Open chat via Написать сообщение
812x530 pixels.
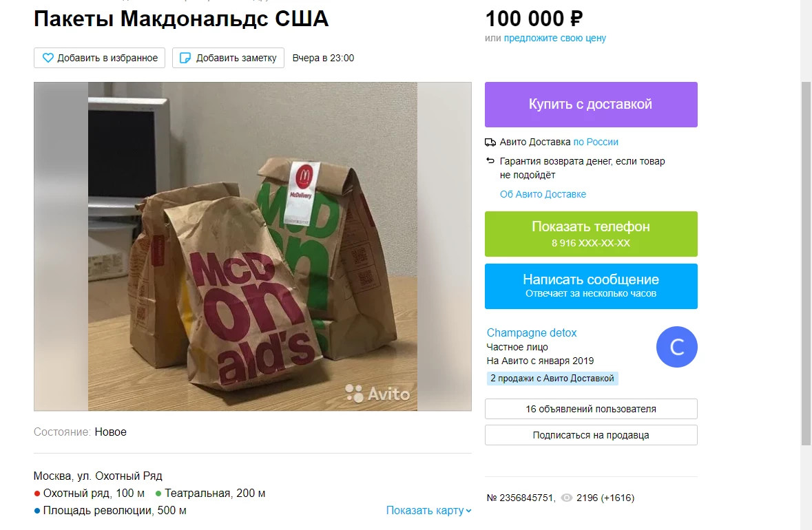point(591,286)
